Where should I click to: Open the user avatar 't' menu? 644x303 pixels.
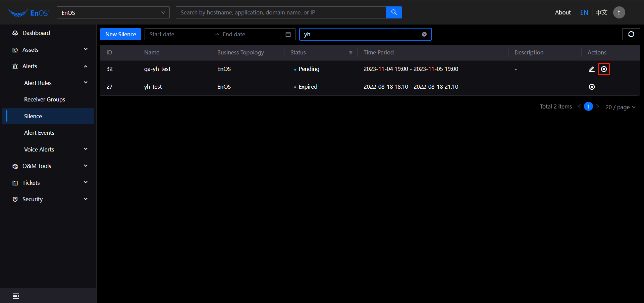[619, 12]
